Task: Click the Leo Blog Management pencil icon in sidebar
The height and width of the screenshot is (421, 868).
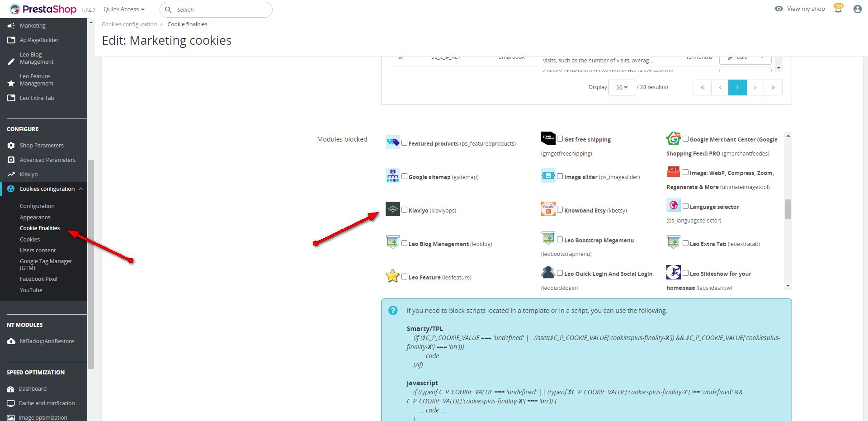Action: (x=11, y=62)
